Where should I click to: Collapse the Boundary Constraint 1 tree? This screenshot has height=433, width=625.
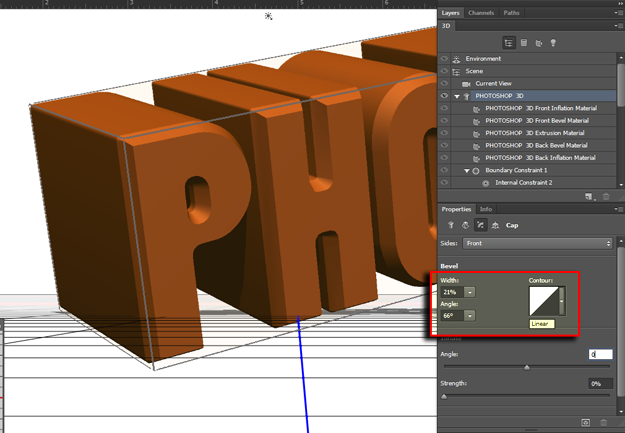click(x=466, y=171)
